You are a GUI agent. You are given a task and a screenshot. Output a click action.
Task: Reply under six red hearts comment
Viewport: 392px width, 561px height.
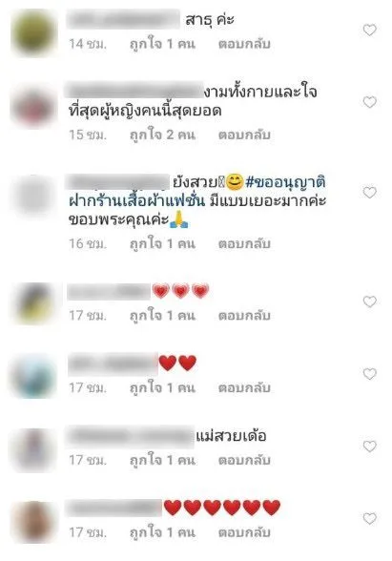point(244,532)
